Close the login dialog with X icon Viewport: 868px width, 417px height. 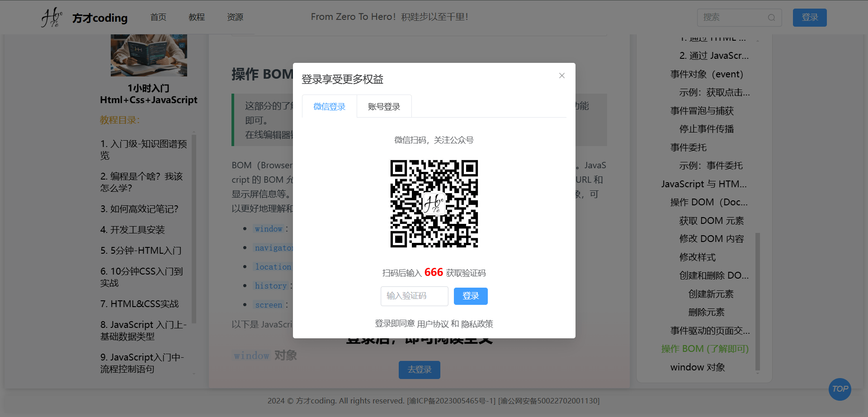tap(562, 76)
